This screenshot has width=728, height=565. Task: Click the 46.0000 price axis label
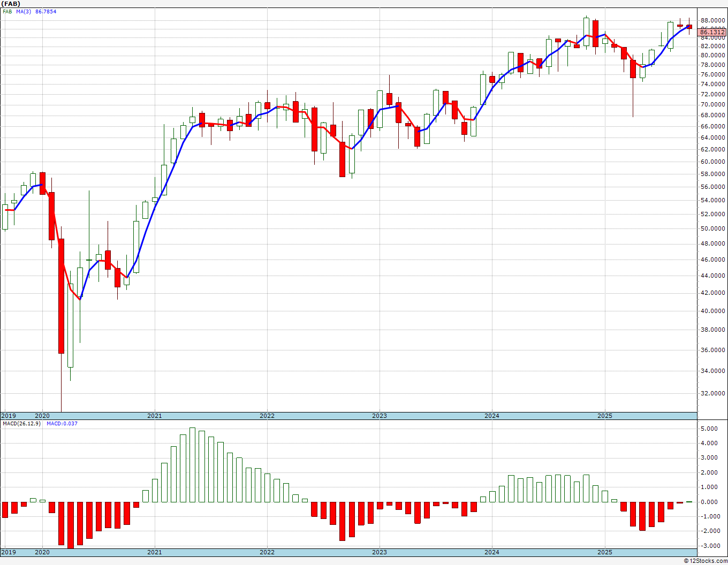point(713,259)
